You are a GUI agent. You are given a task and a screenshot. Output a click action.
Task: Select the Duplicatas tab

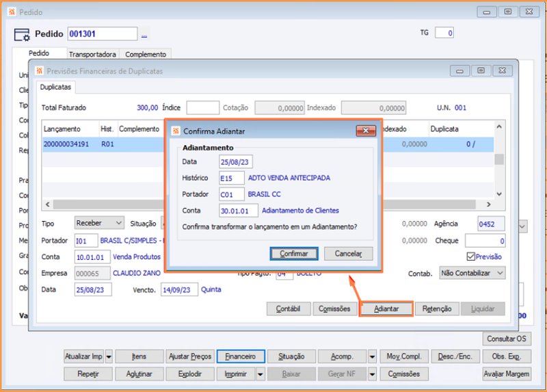(x=55, y=87)
